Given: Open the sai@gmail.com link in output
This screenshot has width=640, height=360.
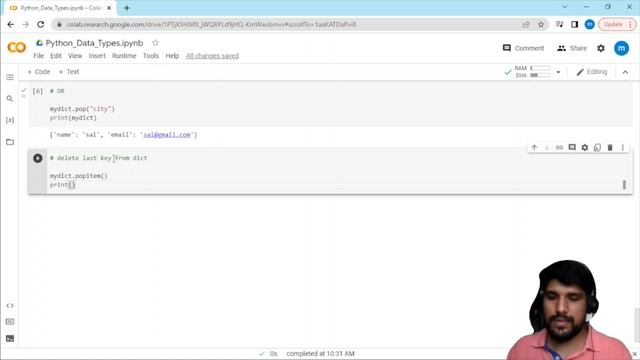Looking at the screenshot, I should tap(167, 135).
